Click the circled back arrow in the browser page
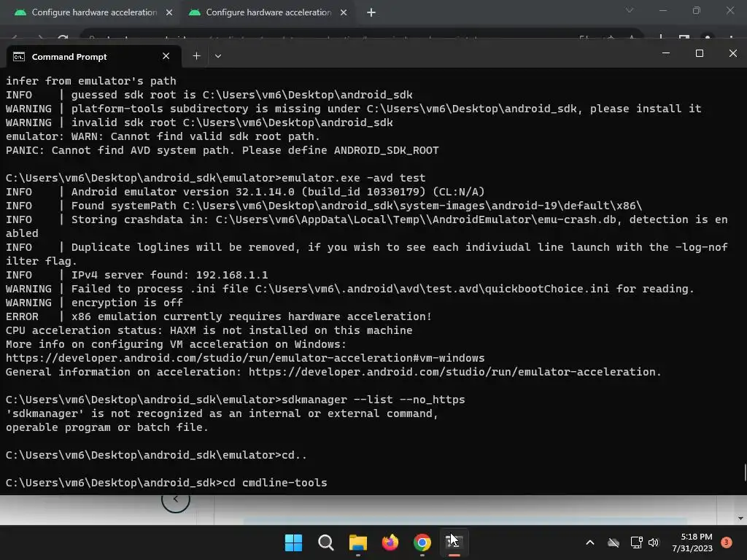The width and height of the screenshot is (747, 560). [x=175, y=499]
